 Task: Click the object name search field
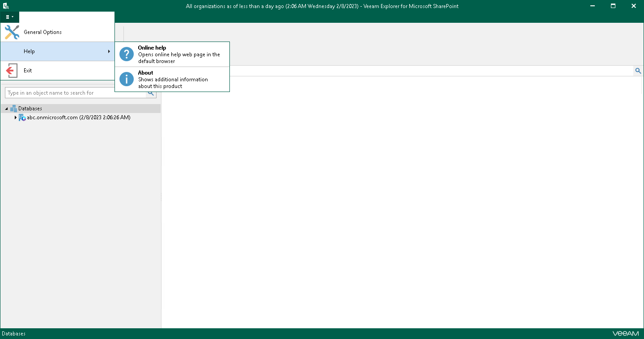pos(76,92)
